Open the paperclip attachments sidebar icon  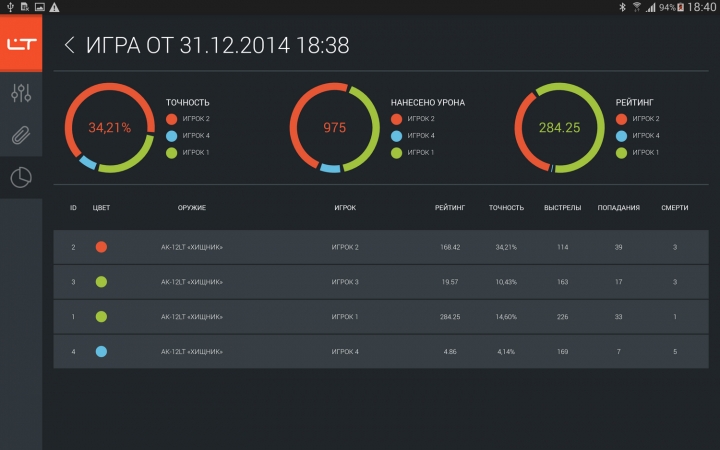tap(21, 135)
